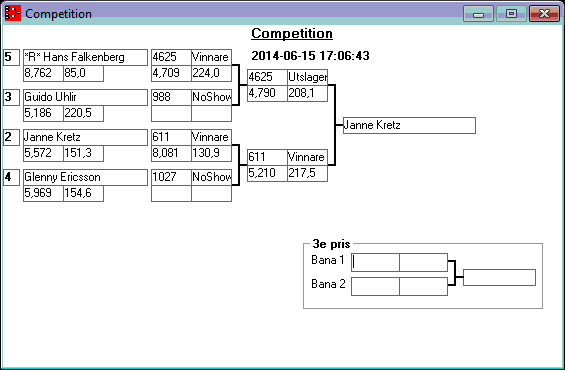Click the Vinnare cell above 217,5
The width and height of the screenshot is (565, 370).
[x=307, y=157]
